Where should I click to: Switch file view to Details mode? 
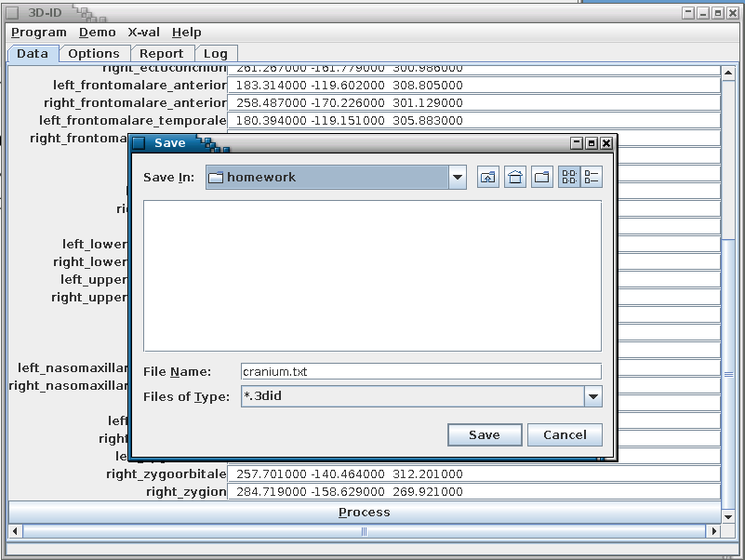(x=592, y=178)
